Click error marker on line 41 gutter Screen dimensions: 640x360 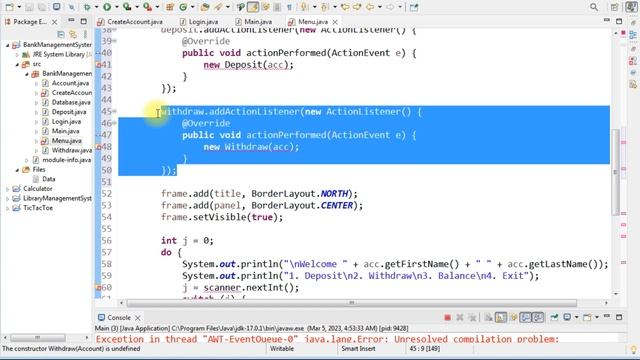click(98, 65)
